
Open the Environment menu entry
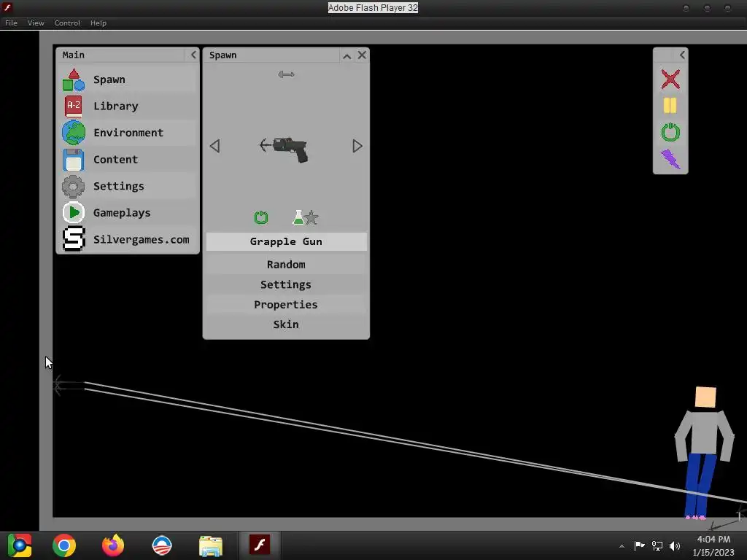tap(128, 133)
